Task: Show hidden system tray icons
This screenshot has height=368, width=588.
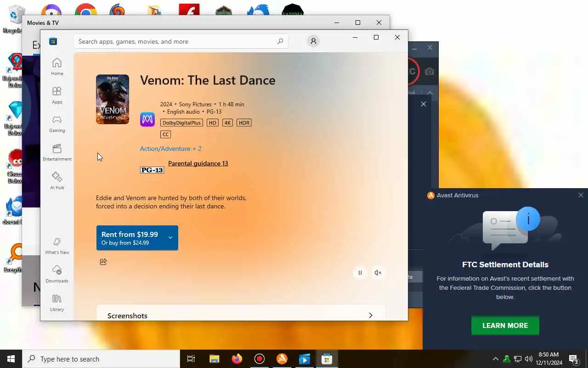Action: pyautogui.click(x=495, y=359)
